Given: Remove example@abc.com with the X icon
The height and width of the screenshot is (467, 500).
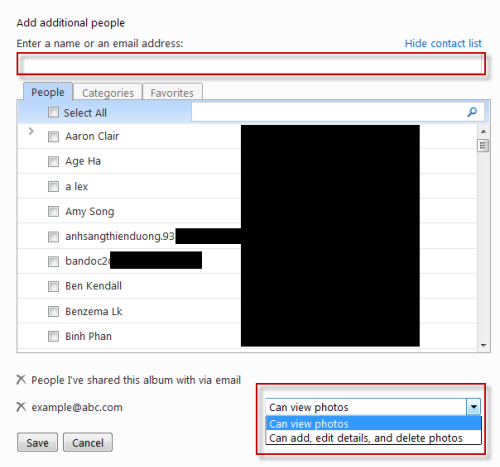Looking at the screenshot, I should pyautogui.click(x=21, y=407).
